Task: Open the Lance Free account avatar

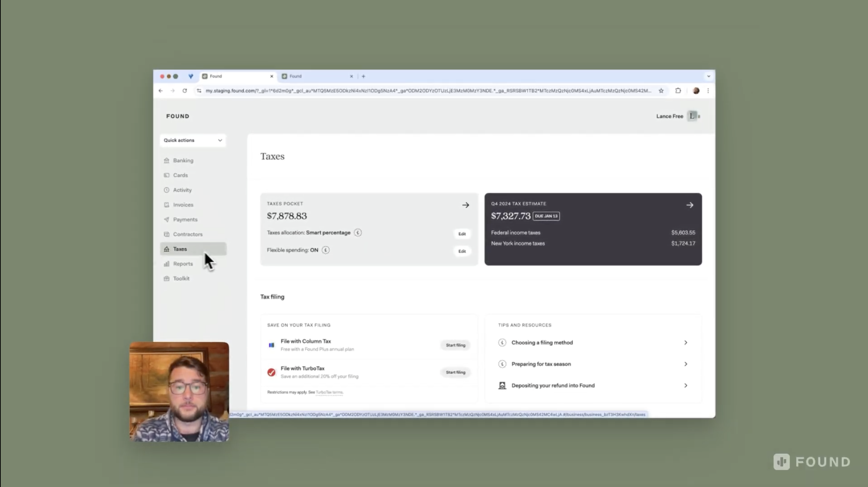Action: coord(693,116)
